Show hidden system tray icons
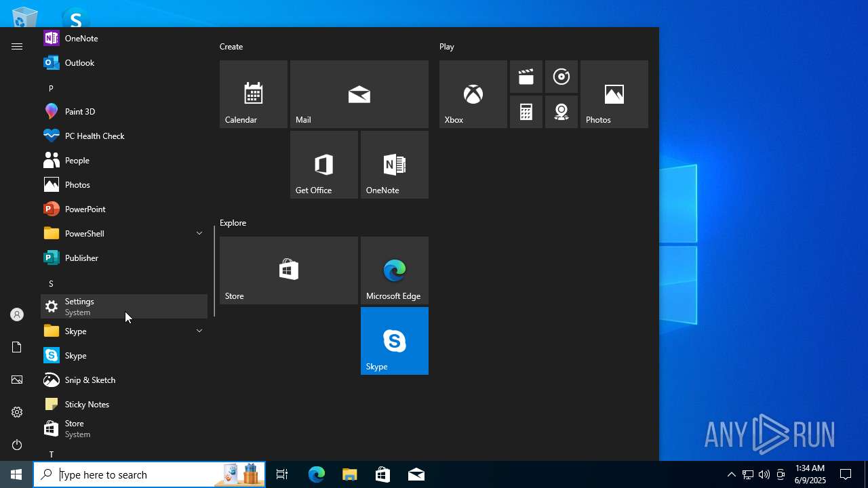 click(731, 474)
